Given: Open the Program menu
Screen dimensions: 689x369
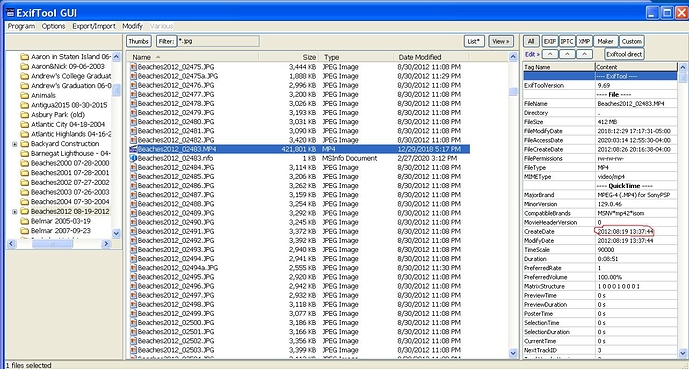Looking at the screenshot, I should click(x=21, y=26).
